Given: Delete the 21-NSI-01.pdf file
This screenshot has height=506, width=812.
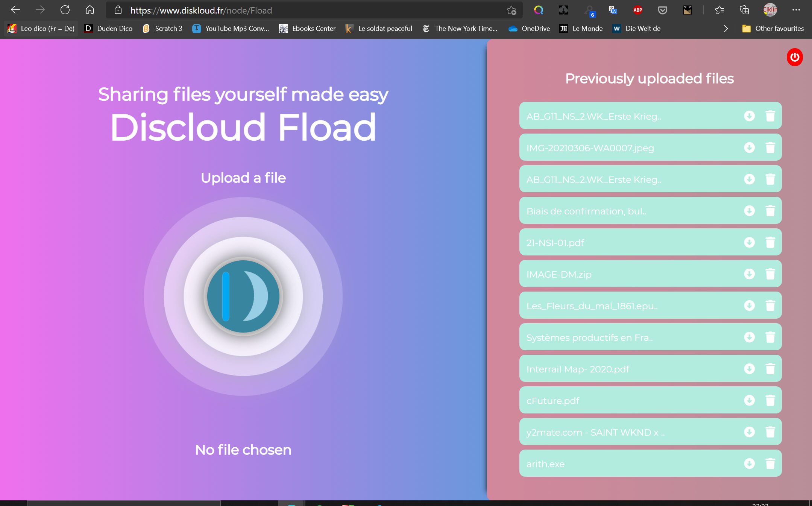Looking at the screenshot, I should (x=770, y=242).
